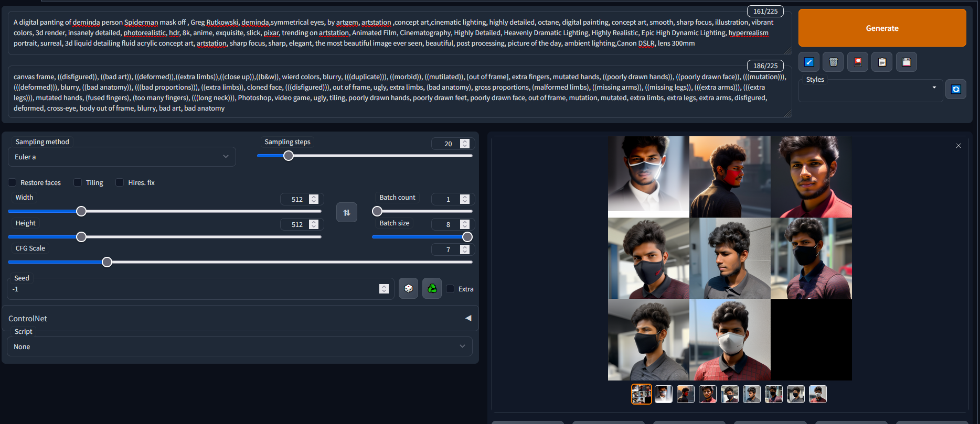Viewport: 980px width, 424px height.
Task: Reuse last seed with the recycle icon
Action: point(432,289)
